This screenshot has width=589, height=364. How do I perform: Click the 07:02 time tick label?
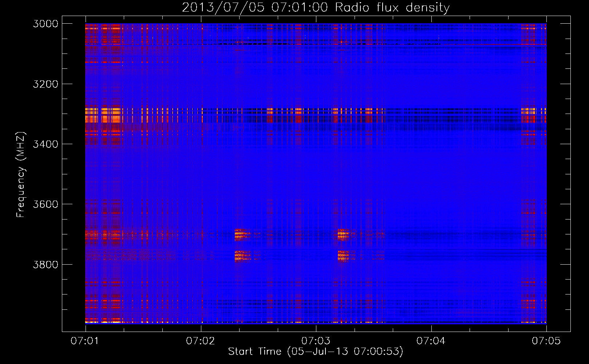[201, 341]
